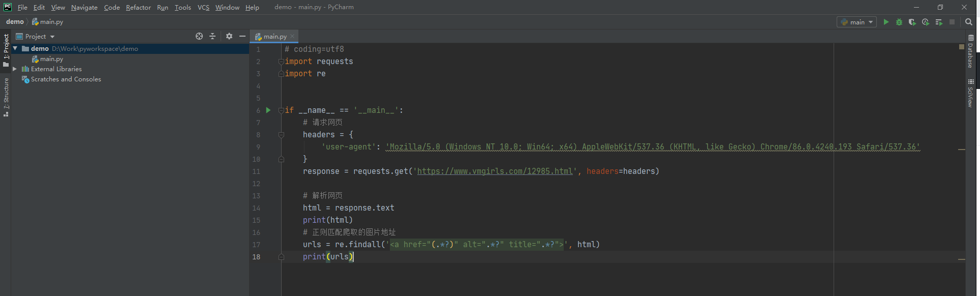
Task: Place cursor on 'html = response.text' line
Action: [x=348, y=208]
